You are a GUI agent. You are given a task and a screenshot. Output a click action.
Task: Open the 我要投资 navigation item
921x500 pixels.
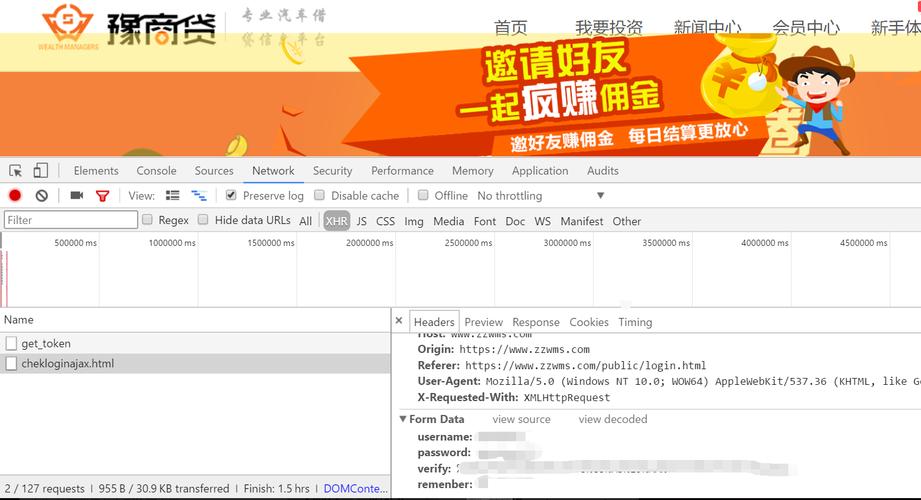(609, 28)
